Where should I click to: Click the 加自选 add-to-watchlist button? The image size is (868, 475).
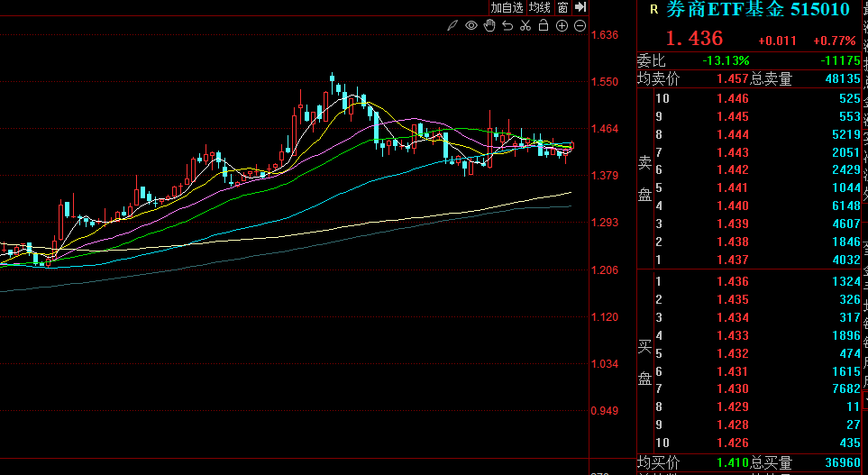pos(506,7)
